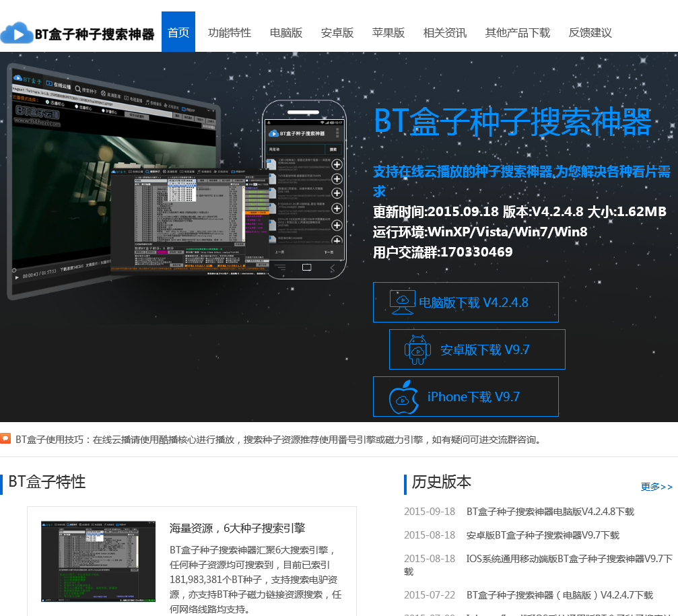This screenshot has height=616, width=678.
Task: Open the IOS系统通用移动端版 V9.7 download link
Action: [569, 559]
